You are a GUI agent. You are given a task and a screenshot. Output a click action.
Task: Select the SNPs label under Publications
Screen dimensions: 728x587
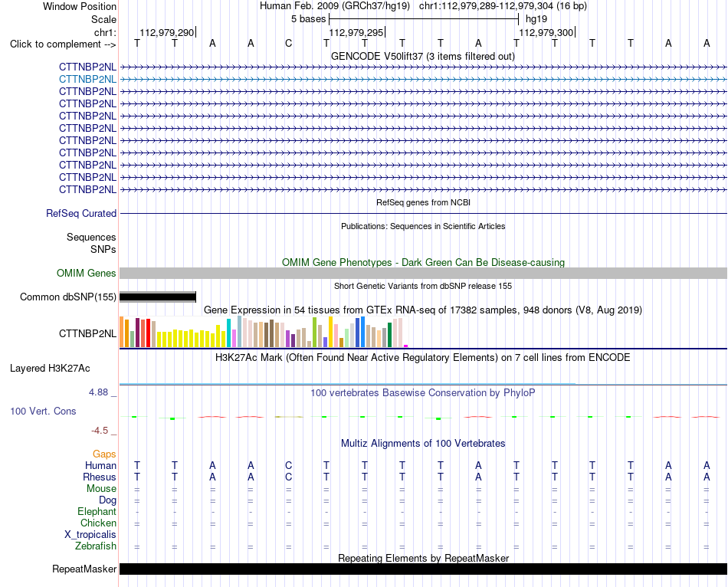pos(103,249)
